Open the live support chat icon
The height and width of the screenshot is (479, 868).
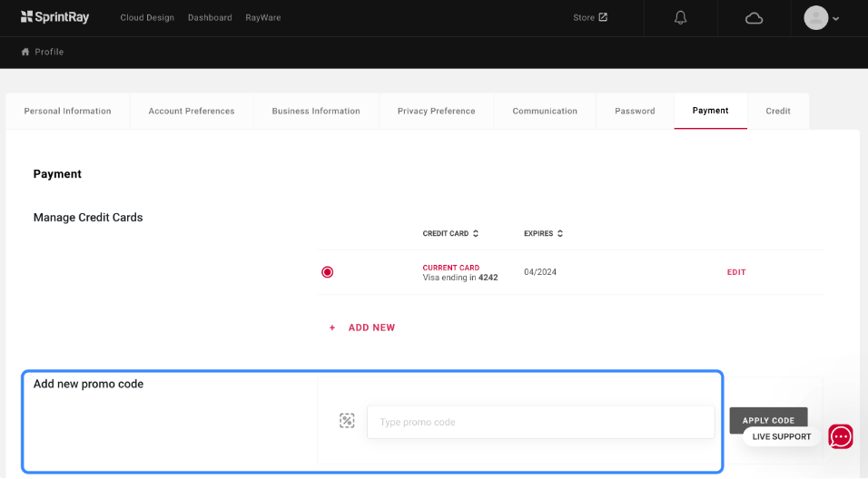tap(841, 436)
